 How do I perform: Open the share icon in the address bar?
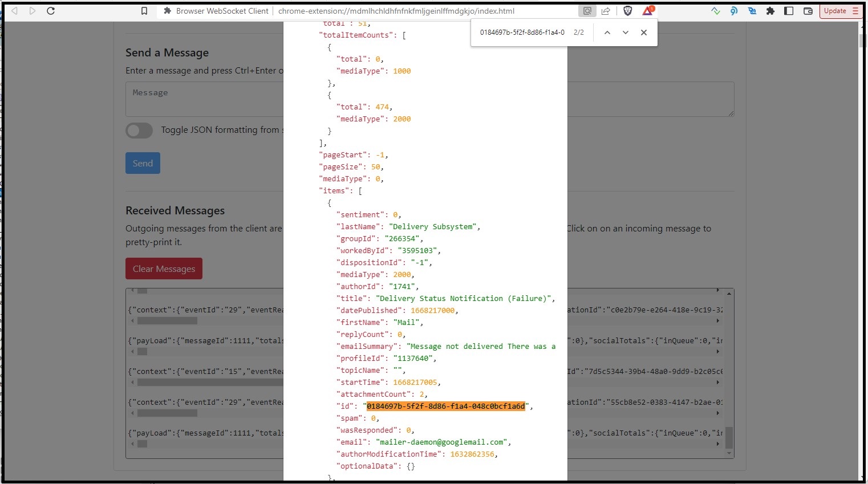click(606, 11)
